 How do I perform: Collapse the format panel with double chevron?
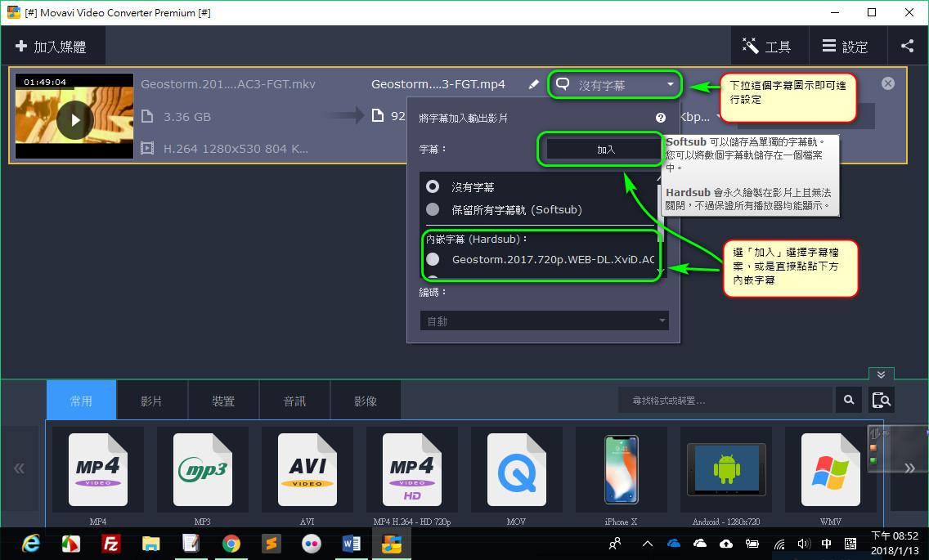[881, 374]
